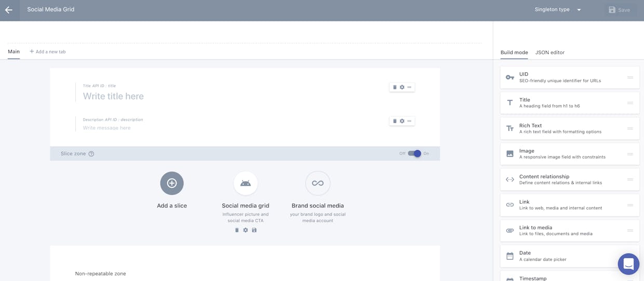Viewport: 644px width, 281px height.
Task: Click the 'Social Media Grid' page title
Action: click(x=51, y=9)
